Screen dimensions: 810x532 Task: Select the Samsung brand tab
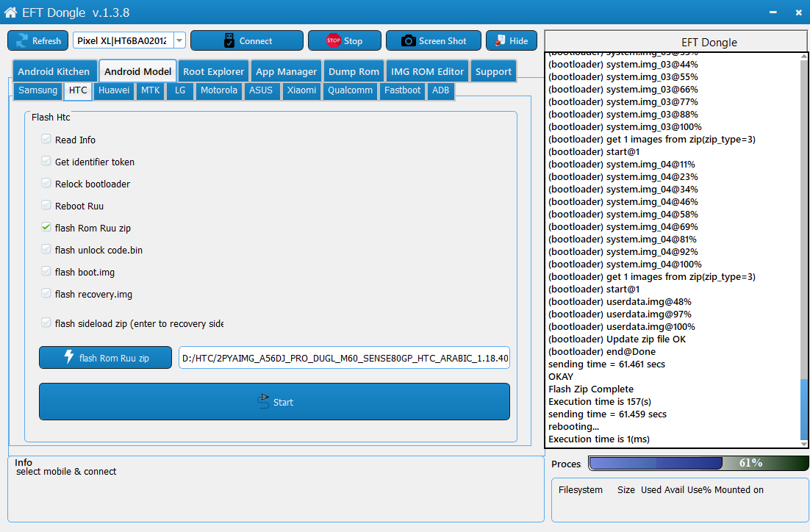[x=37, y=90]
